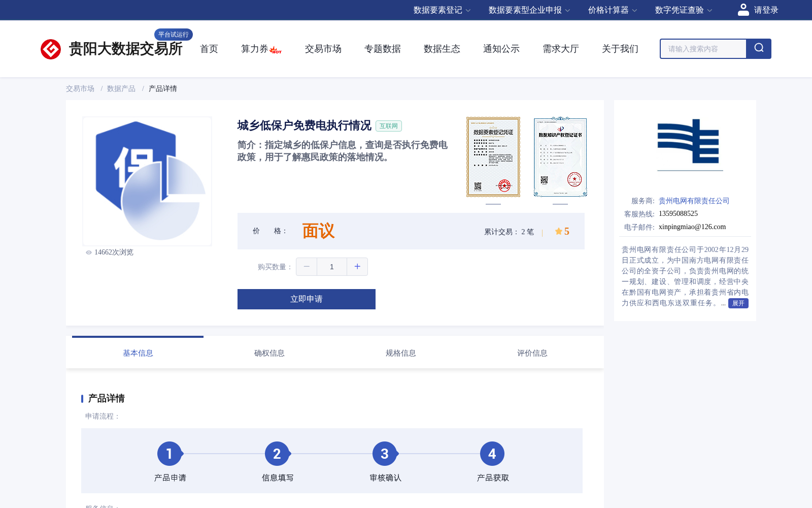Screen dimensions: 812x508
Task: Click hotline number 13595088525
Action: pos(678,213)
